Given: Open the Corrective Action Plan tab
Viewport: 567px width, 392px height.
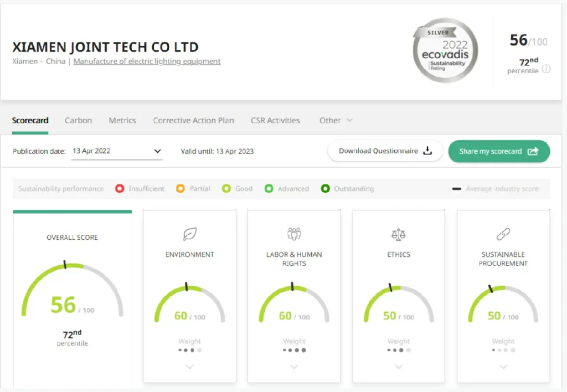Looking at the screenshot, I should point(193,120).
